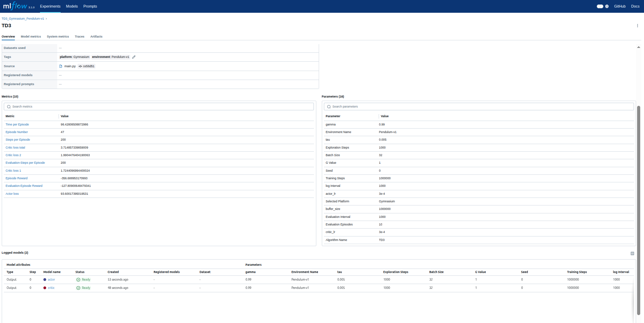The height and width of the screenshot is (323, 644).
Task: Open the logged models column selector icon
Action: [632, 253]
